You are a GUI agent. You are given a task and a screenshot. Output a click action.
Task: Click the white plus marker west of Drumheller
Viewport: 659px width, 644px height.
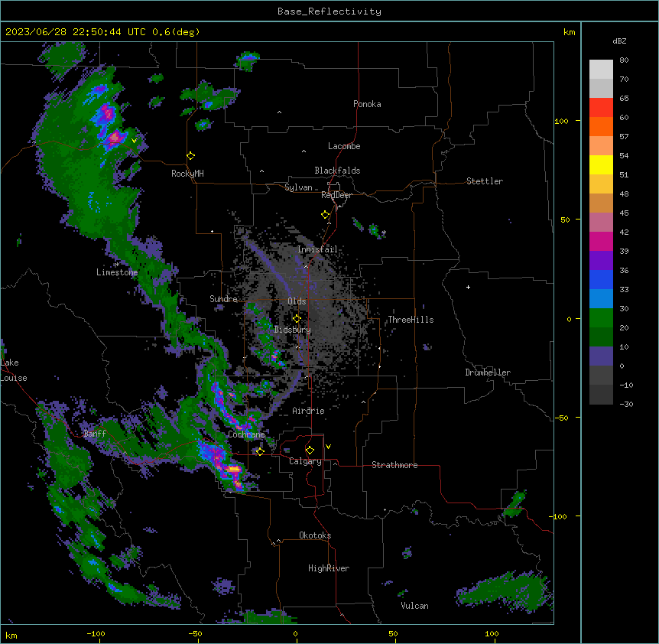pos(468,287)
